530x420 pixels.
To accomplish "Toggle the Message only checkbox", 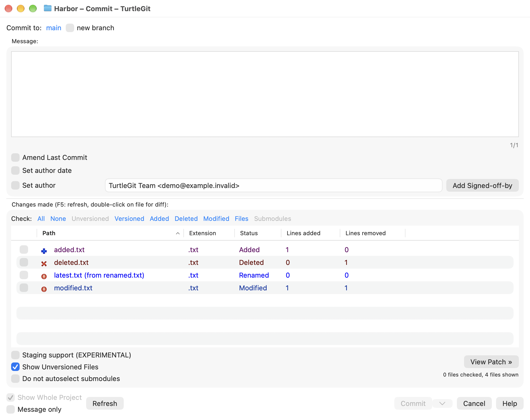I will pyautogui.click(x=11, y=409).
